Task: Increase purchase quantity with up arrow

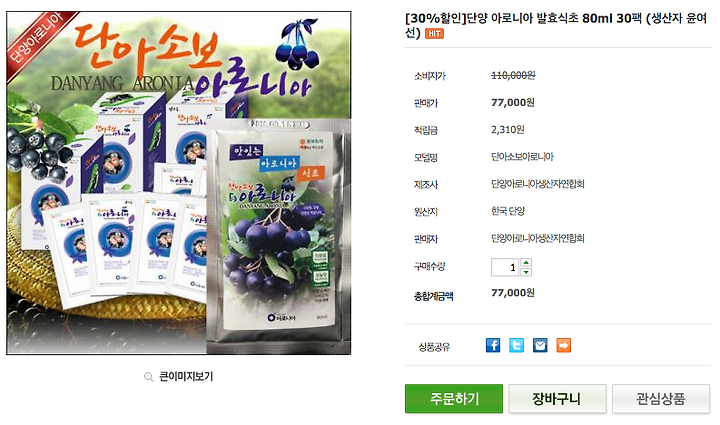Action: 527,263
